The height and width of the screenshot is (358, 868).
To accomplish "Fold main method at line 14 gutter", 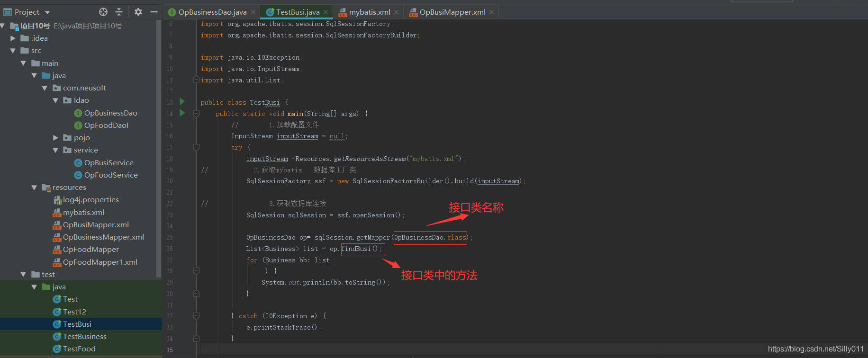I will 196,114.
